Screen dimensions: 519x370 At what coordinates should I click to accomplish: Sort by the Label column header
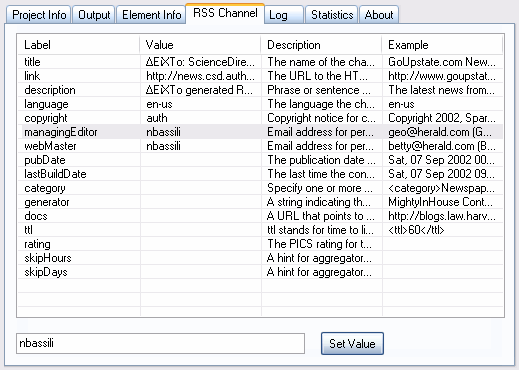79,45
